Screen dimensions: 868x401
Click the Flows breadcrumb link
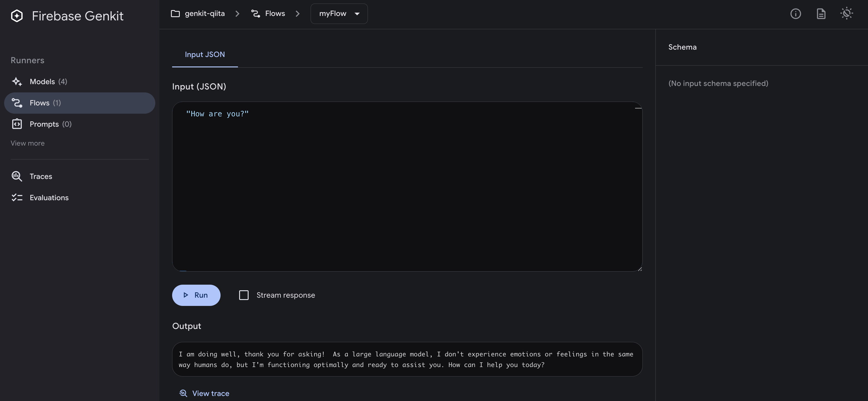tap(275, 14)
